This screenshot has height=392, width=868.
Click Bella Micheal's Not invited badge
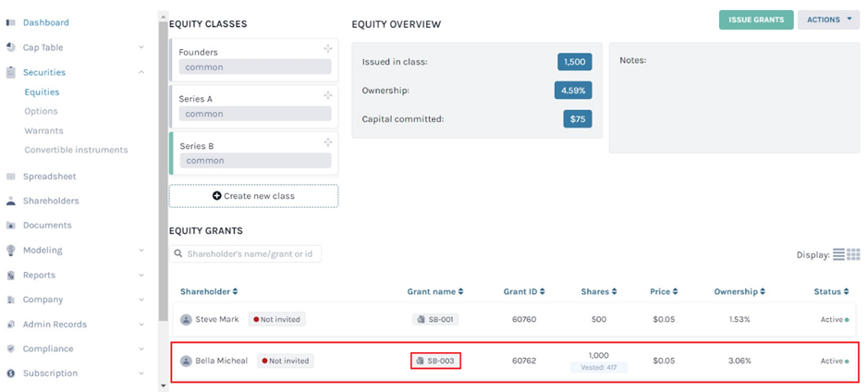[285, 361]
